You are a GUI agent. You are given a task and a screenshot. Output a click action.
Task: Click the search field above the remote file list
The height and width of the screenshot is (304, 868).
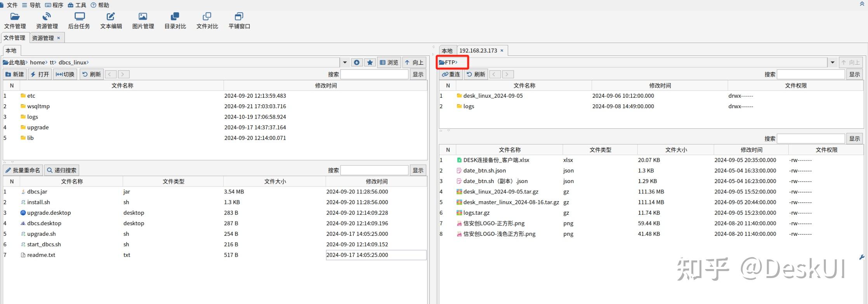click(x=811, y=139)
